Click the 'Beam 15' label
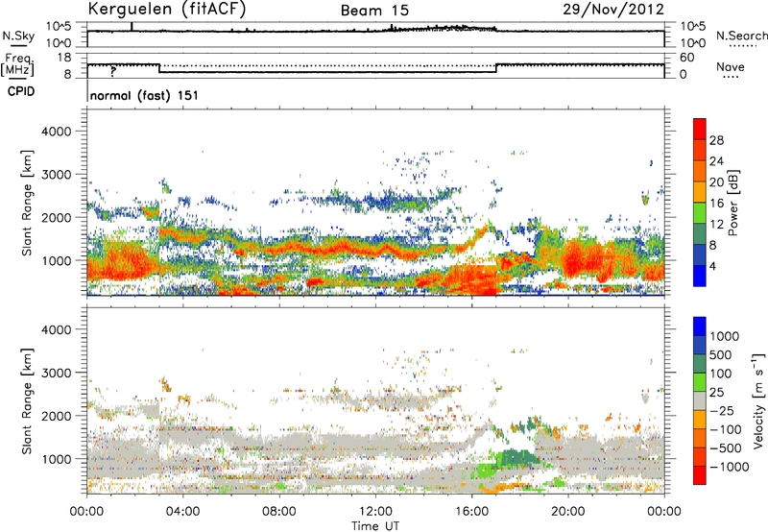Viewport: 768px width, 532px height. 374,11
